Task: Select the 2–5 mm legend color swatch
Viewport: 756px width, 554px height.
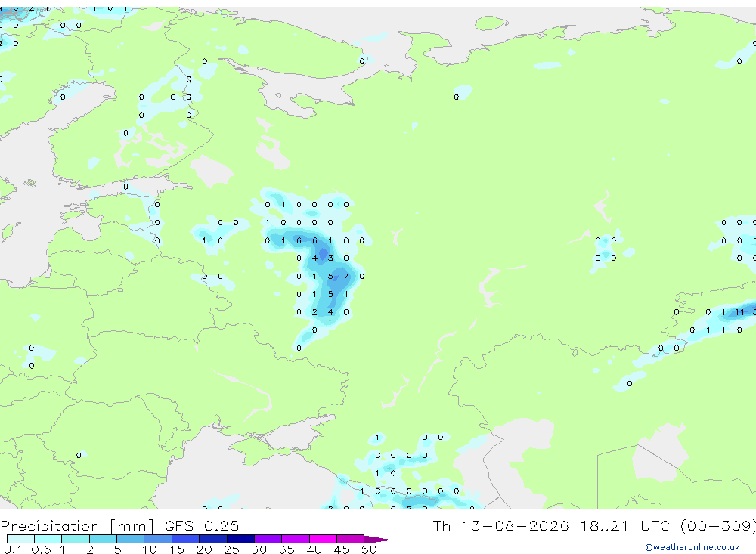Action: [x=103, y=539]
